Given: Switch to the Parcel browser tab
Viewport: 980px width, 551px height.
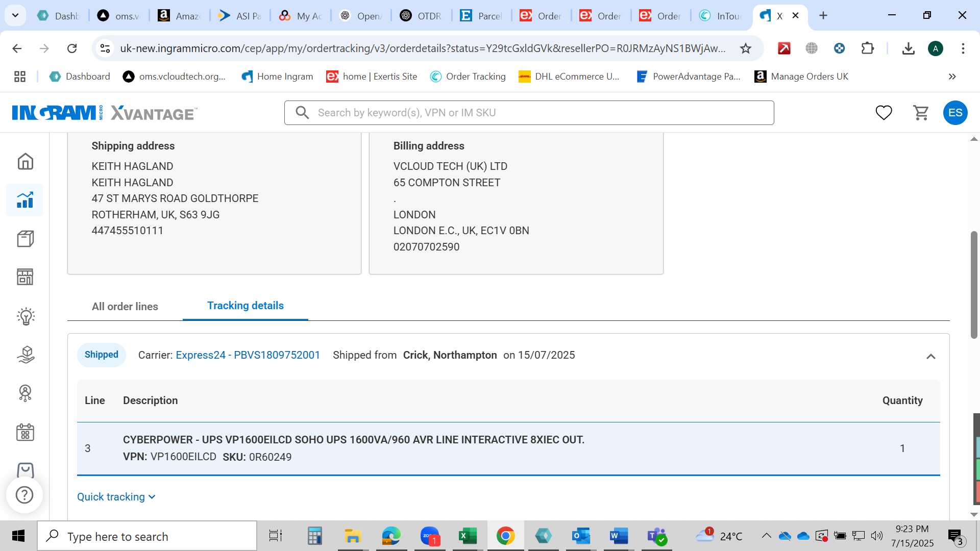Looking at the screenshot, I should 482,16.
